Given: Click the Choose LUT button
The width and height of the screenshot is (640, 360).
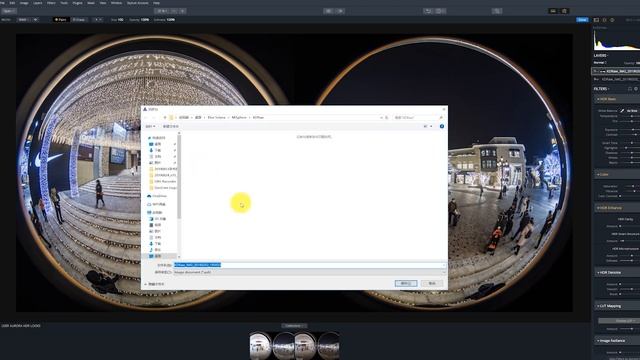Looking at the screenshot, I should coord(619,321).
